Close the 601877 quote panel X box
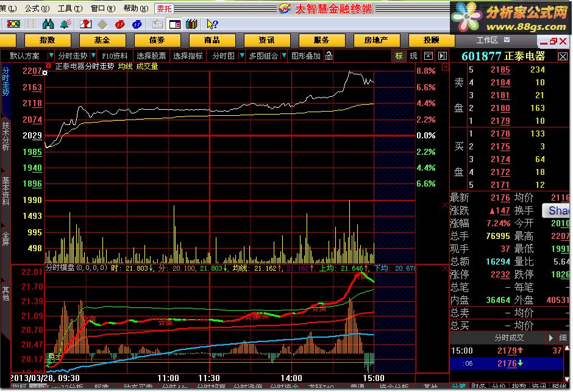 [563, 56]
